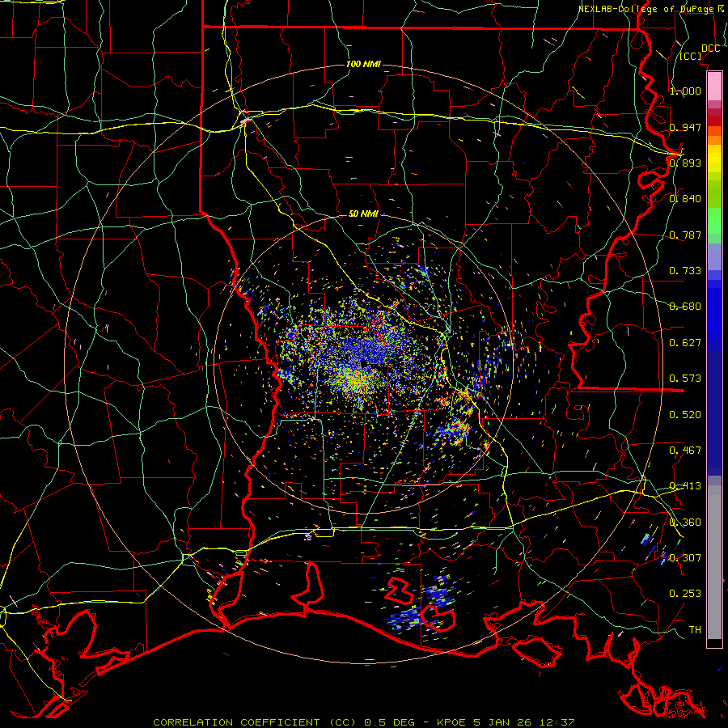Click the 0.413 legend value
Viewport: 728px width, 728px height.
[x=685, y=486]
